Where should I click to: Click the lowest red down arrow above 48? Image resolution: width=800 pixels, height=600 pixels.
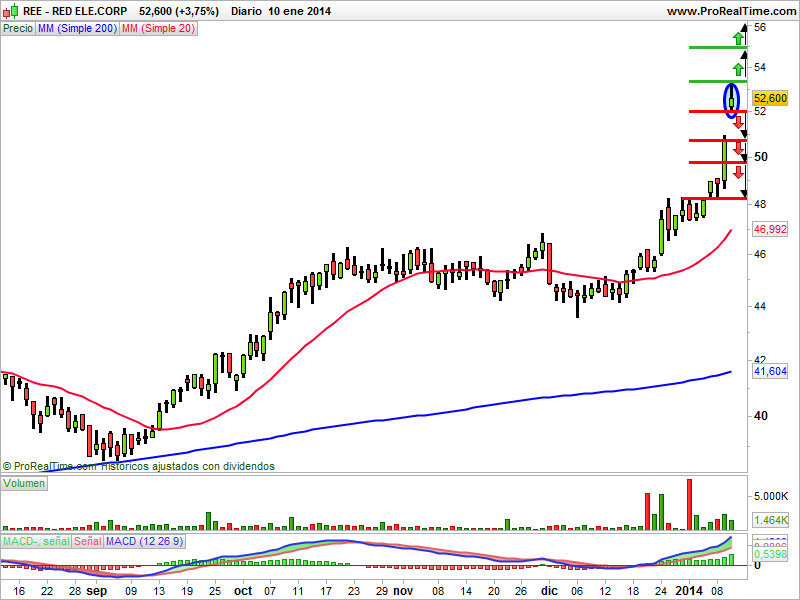pyautogui.click(x=738, y=172)
